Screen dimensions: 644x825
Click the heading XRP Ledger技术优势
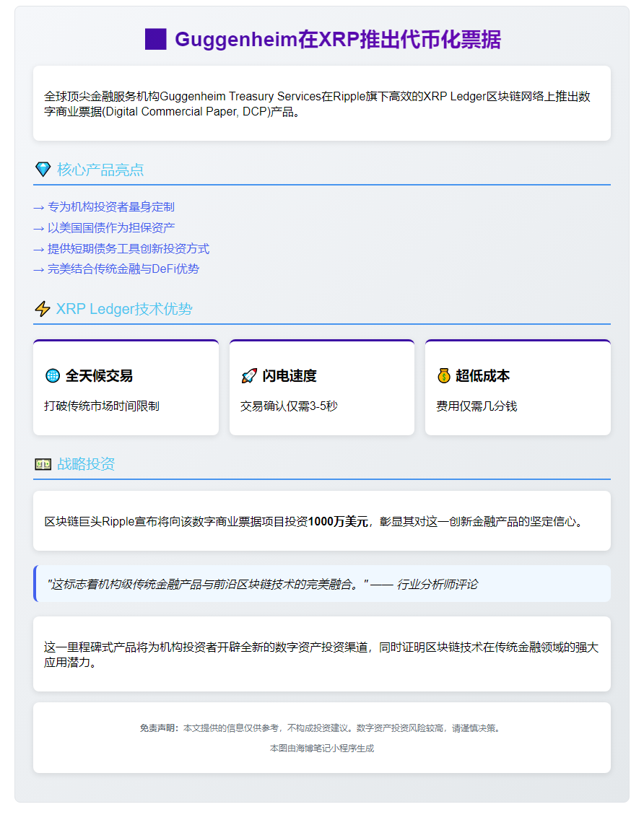click(124, 309)
